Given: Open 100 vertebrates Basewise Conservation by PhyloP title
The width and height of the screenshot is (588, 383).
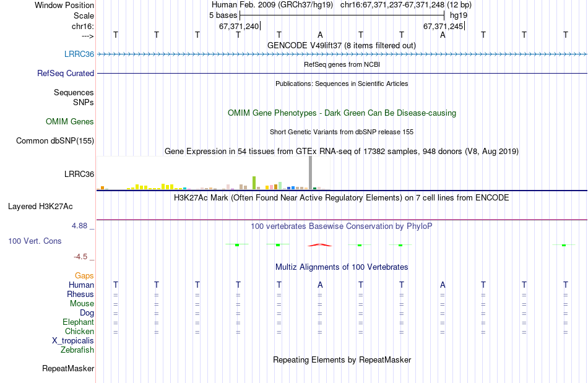Looking at the screenshot, I should click(x=342, y=226).
